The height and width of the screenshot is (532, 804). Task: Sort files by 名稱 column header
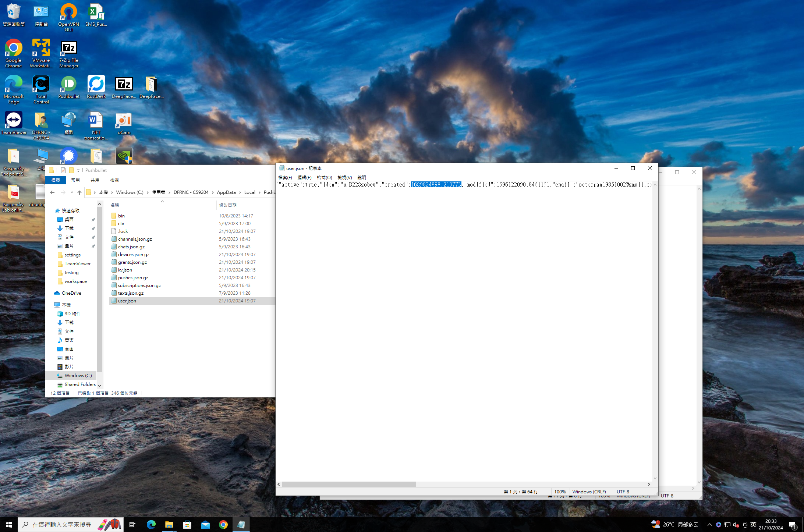pos(115,205)
